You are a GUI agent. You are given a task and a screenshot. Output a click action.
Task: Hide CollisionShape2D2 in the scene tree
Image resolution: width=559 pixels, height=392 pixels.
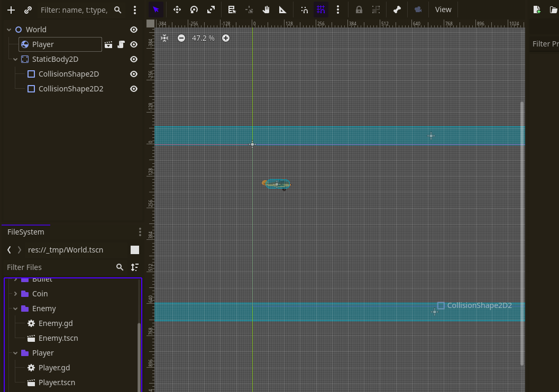(134, 89)
